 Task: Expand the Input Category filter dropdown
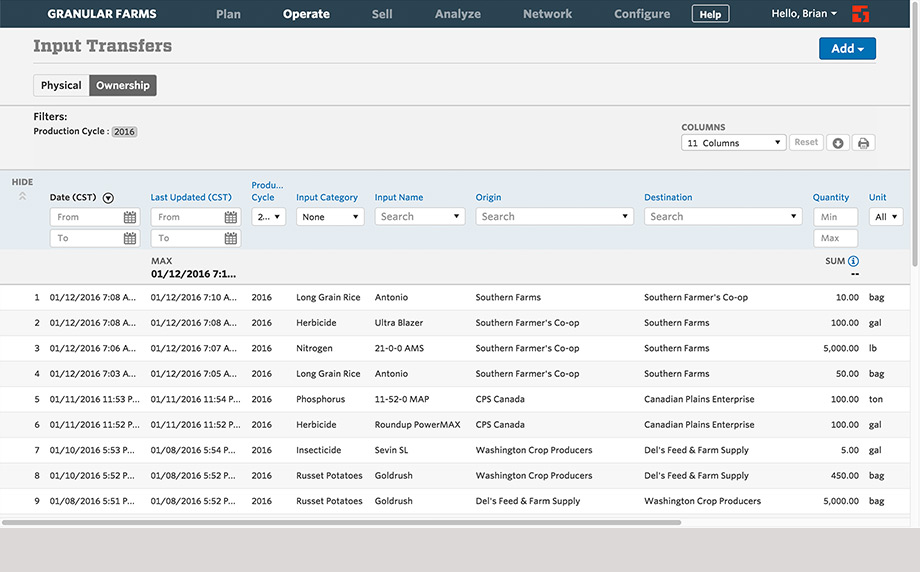pyautogui.click(x=330, y=217)
